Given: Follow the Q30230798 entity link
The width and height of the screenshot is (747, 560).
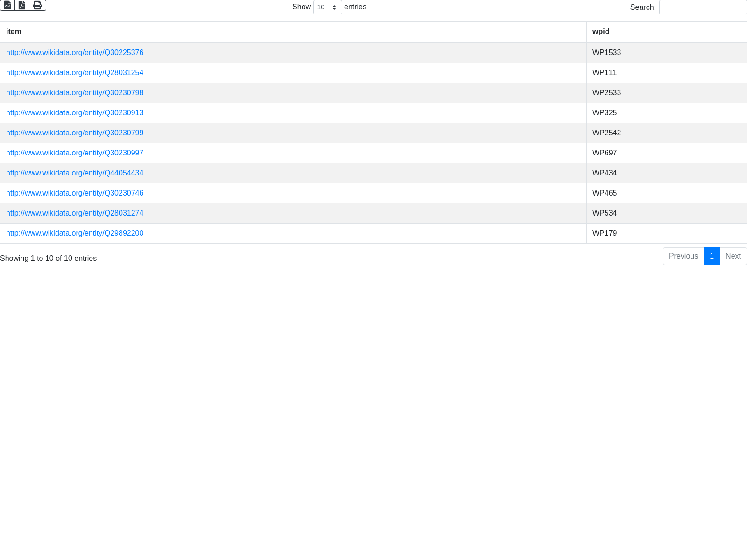Looking at the screenshot, I should coord(75,93).
